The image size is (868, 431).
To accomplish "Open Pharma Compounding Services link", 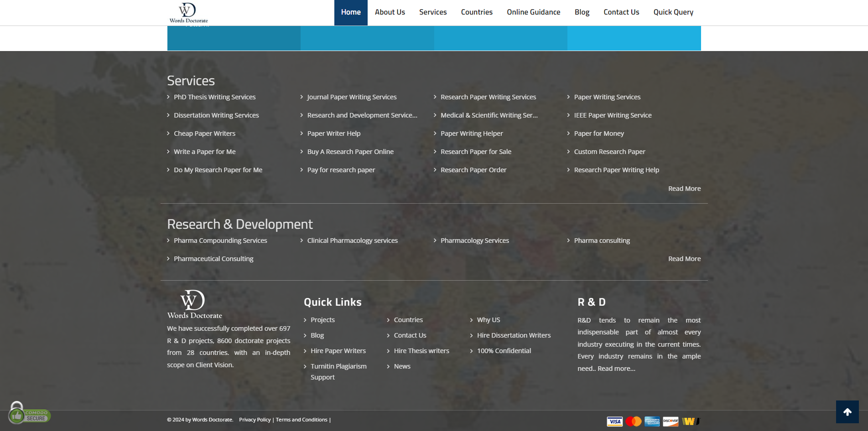I will click(x=220, y=241).
